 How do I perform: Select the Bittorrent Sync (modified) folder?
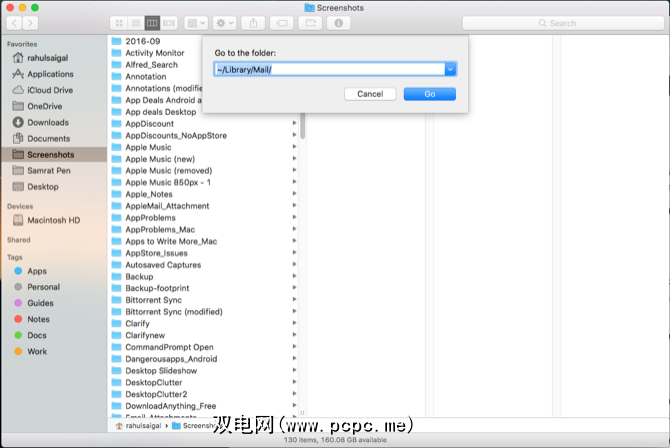pos(173,312)
